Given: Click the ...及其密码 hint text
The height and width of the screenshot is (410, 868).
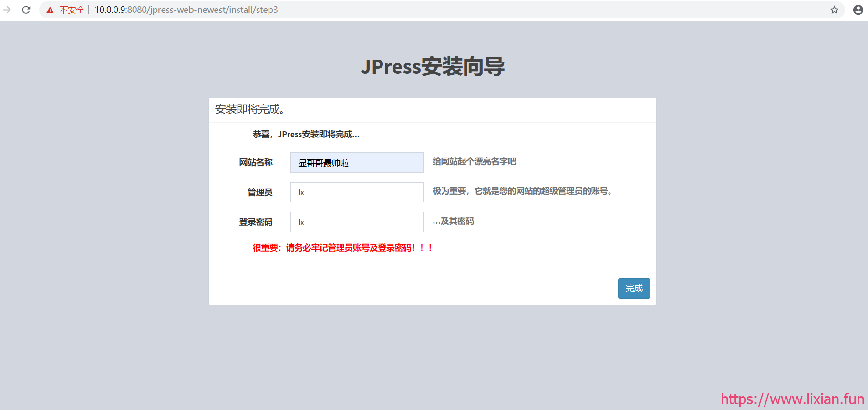Looking at the screenshot, I should coord(453,221).
